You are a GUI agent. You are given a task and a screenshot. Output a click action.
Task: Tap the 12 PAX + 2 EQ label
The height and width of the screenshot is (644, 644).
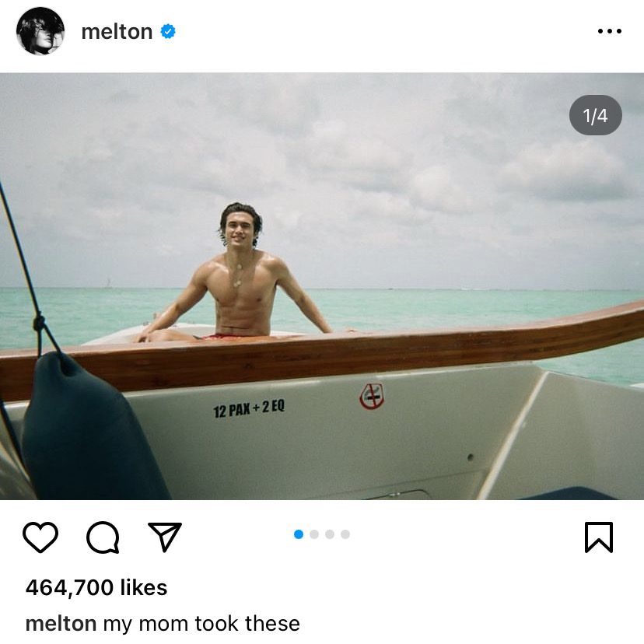pos(249,408)
